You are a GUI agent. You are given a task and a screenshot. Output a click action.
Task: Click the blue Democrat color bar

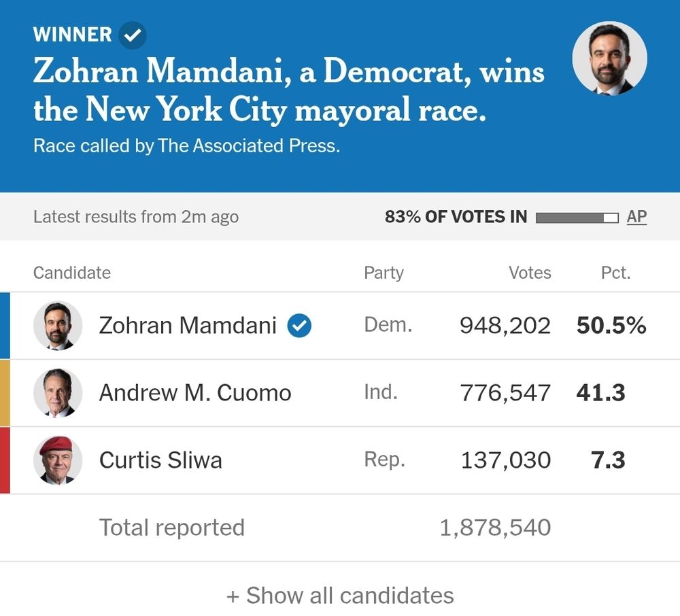click(5, 326)
